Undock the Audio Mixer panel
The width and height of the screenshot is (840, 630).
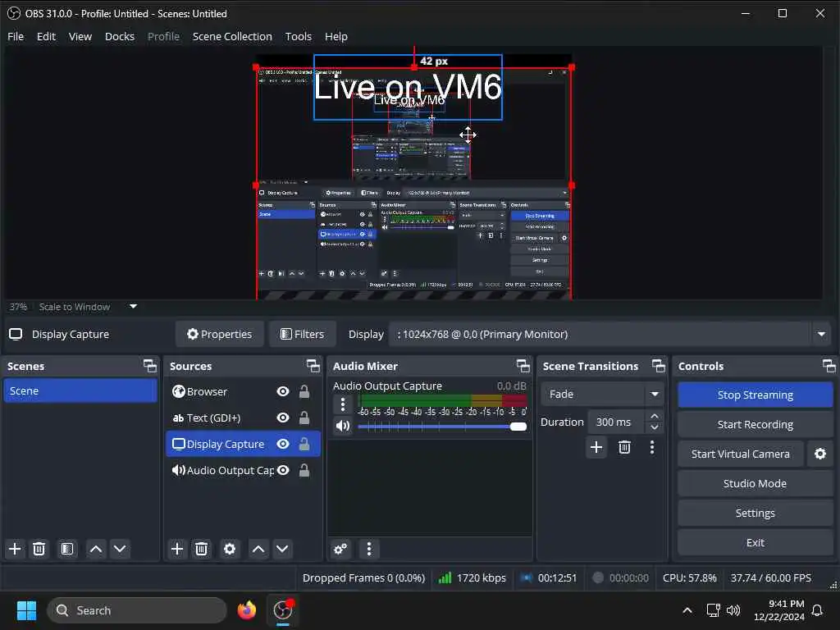coord(523,366)
